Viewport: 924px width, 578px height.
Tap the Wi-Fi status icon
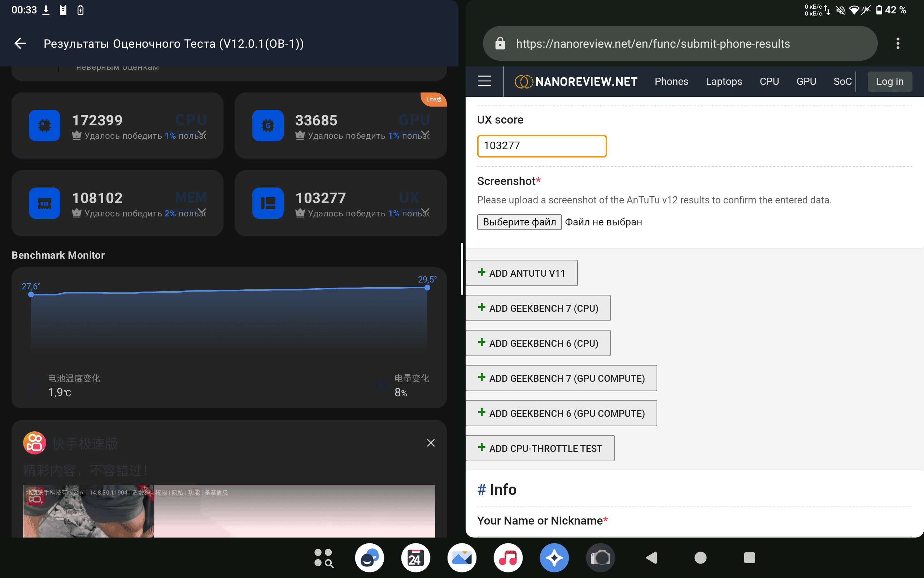854,10
